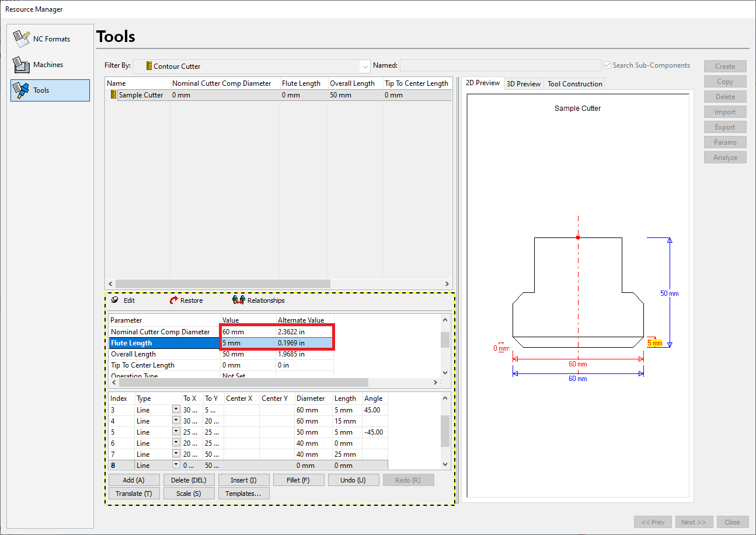Select the Sample Cutter row name
Image resolution: width=756 pixels, height=535 pixels.
[x=141, y=95]
